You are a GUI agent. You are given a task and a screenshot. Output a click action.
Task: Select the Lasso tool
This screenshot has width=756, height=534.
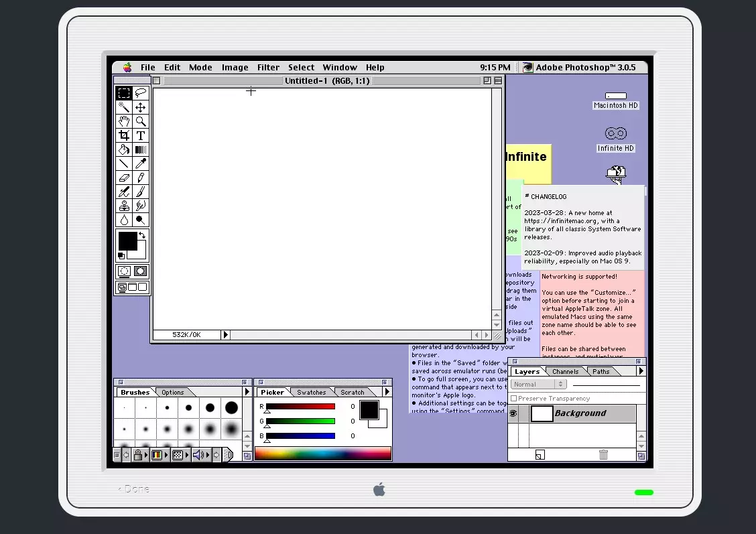(x=140, y=93)
